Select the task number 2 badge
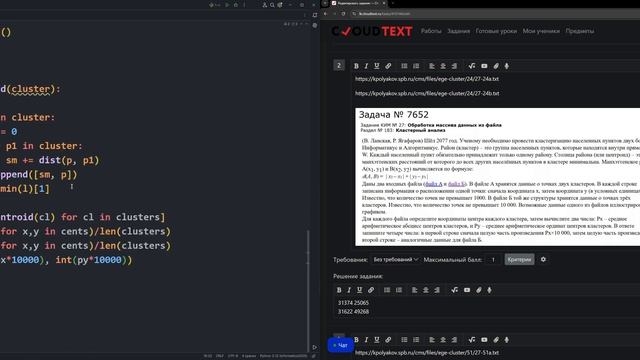640x360 pixels. coord(339,65)
